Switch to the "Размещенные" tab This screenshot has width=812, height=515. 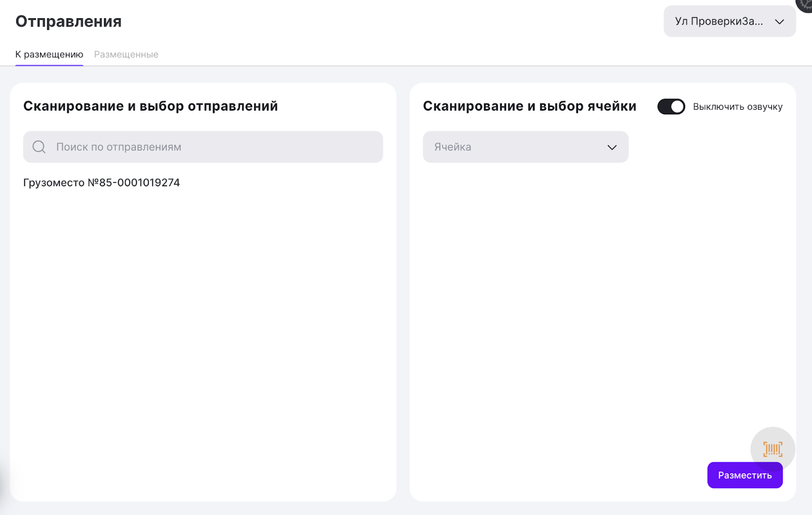coord(126,54)
